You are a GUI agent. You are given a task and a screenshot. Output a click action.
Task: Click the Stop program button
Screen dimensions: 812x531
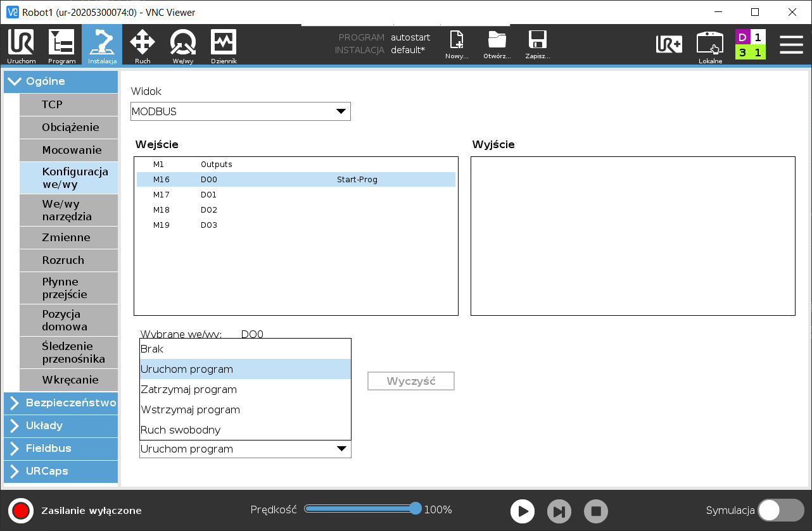tap(596, 511)
